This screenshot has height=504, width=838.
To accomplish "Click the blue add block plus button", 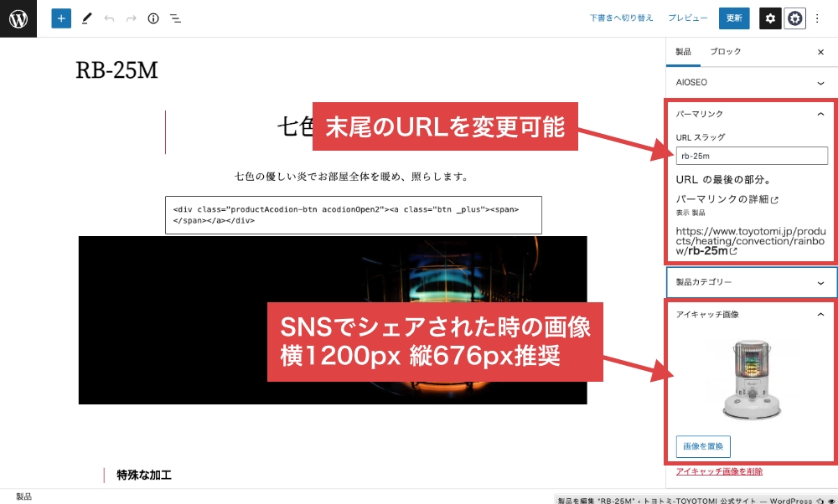I will [61, 18].
